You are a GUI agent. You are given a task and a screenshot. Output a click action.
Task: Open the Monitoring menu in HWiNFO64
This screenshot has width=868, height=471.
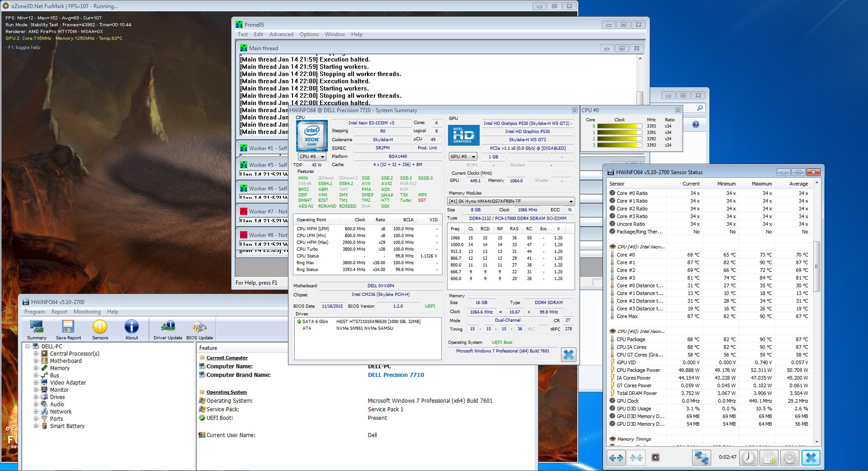coord(87,312)
